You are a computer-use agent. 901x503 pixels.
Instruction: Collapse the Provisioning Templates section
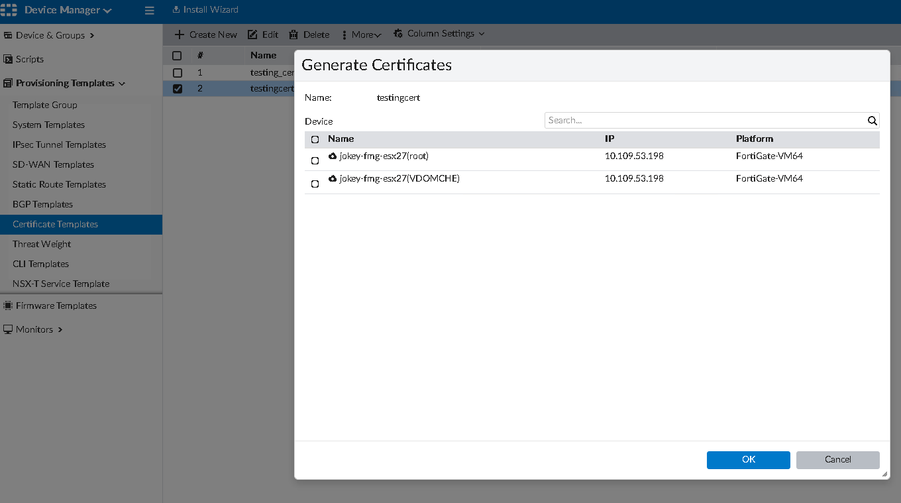pyautogui.click(x=68, y=83)
